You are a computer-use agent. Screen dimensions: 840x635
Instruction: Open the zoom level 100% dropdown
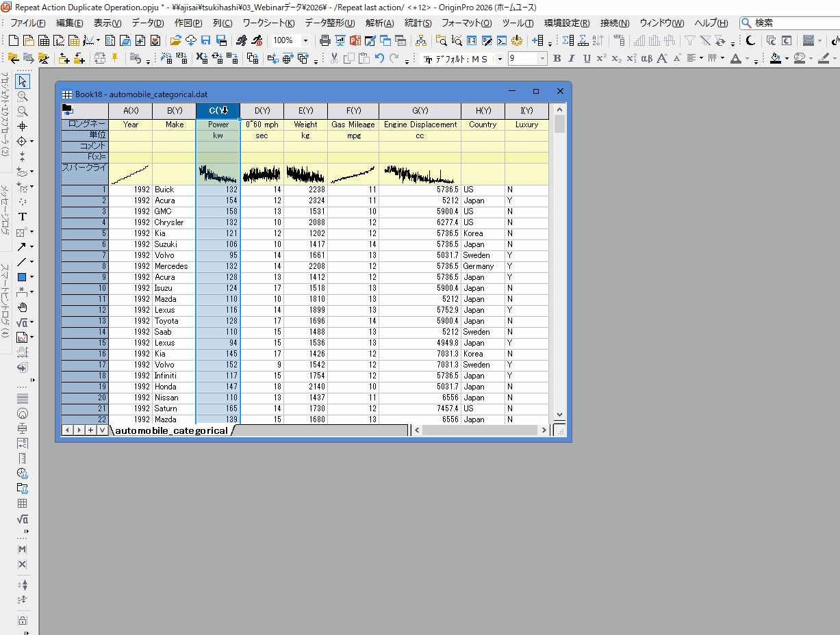pyautogui.click(x=305, y=40)
